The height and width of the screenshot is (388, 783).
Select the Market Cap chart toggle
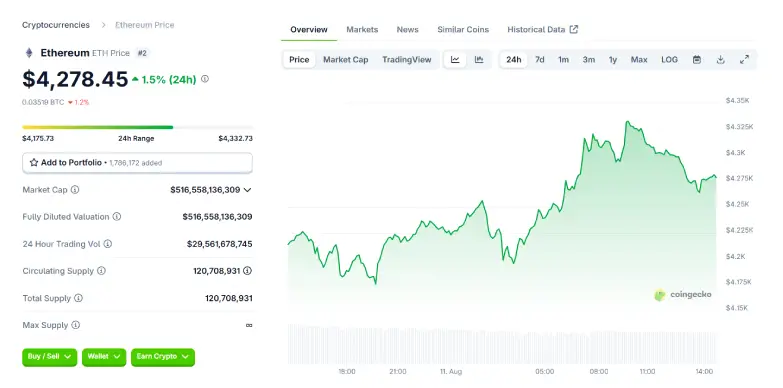[346, 59]
